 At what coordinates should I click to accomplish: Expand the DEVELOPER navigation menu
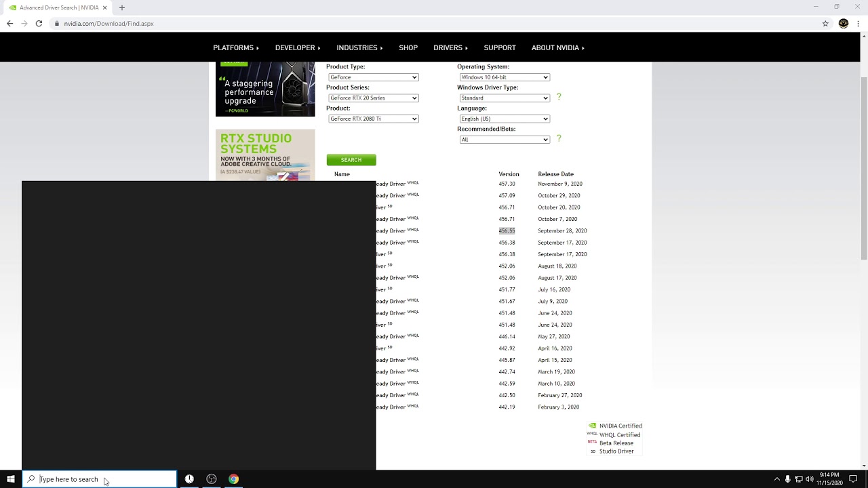298,47
